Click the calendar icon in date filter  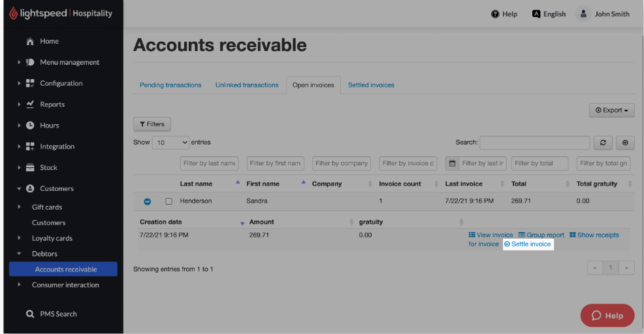(x=452, y=163)
